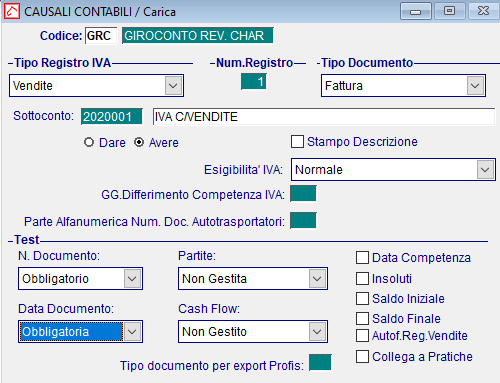Click the Sottoconto code field 2020001

[x=112, y=117]
